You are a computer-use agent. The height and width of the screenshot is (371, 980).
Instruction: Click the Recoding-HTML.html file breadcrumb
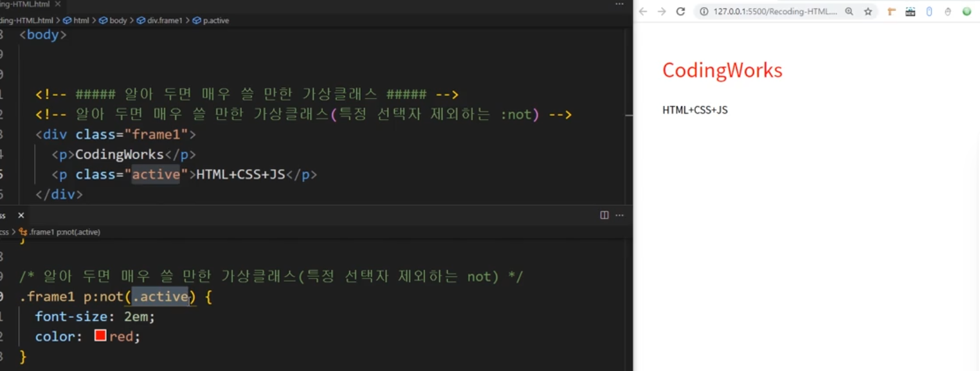(27, 21)
